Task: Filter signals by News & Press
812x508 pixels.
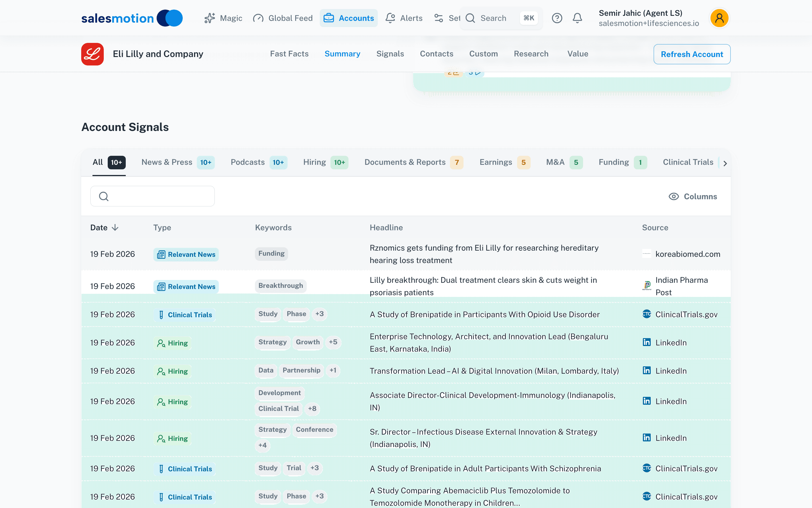Action: (178, 163)
